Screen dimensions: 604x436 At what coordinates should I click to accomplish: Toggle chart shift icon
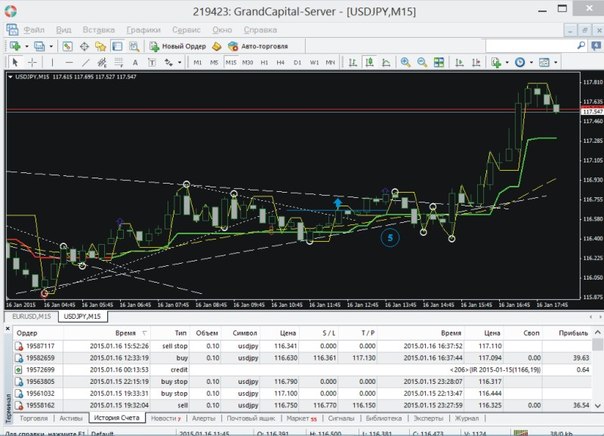pyautogui.click(x=476, y=62)
